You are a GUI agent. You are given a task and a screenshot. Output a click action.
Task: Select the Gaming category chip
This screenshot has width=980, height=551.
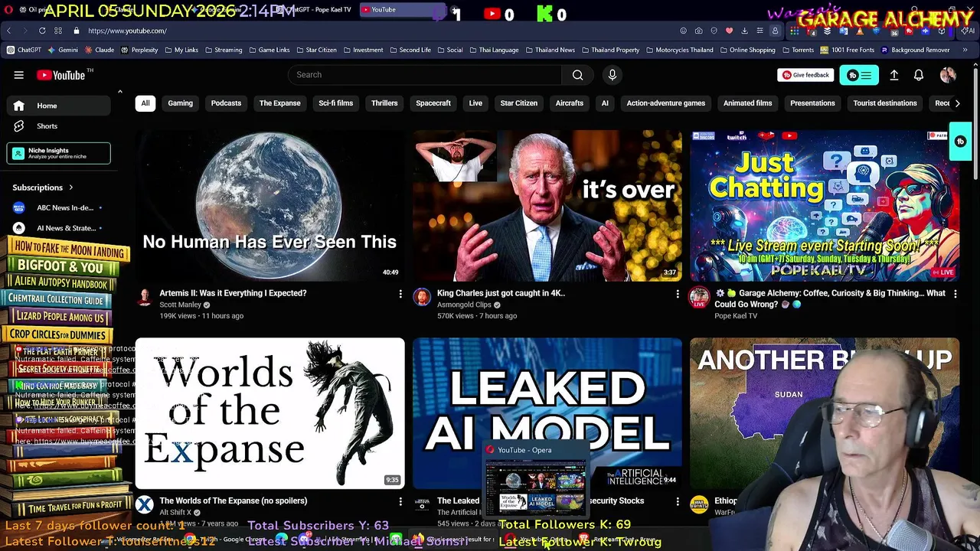[x=181, y=103]
